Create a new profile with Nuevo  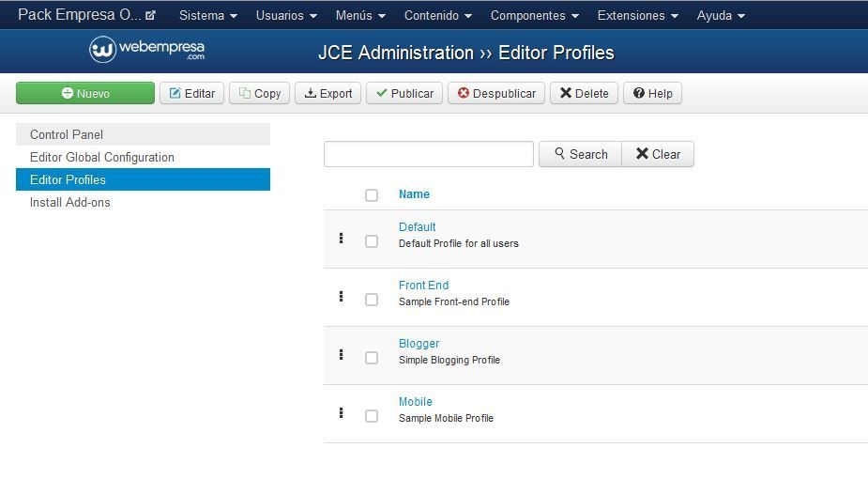point(85,93)
